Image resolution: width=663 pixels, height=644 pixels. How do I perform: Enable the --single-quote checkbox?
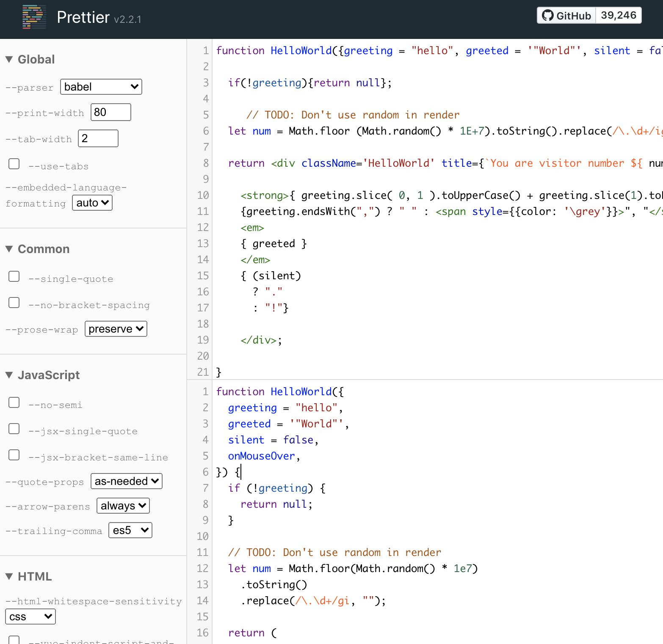click(x=14, y=277)
